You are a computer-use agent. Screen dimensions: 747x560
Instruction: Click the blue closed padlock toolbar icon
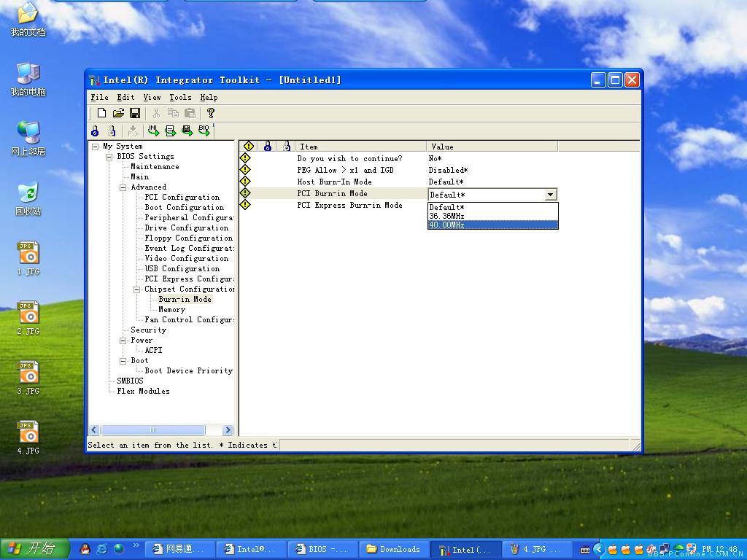click(x=95, y=131)
